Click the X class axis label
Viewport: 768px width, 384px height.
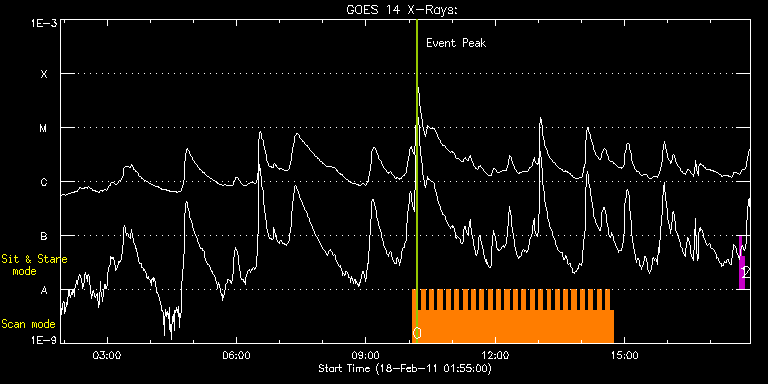pyautogui.click(x=44, y=74)
